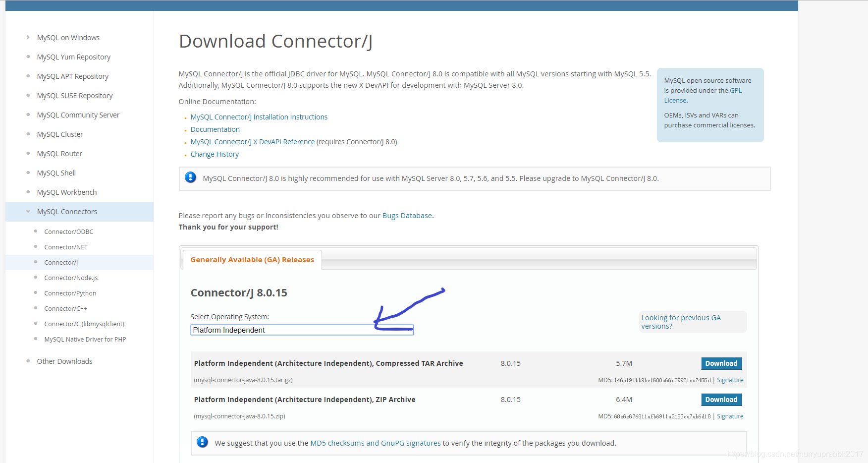Click the Connector/J 8.0.15 heading
868x463 pixels.
pos(239,293)
